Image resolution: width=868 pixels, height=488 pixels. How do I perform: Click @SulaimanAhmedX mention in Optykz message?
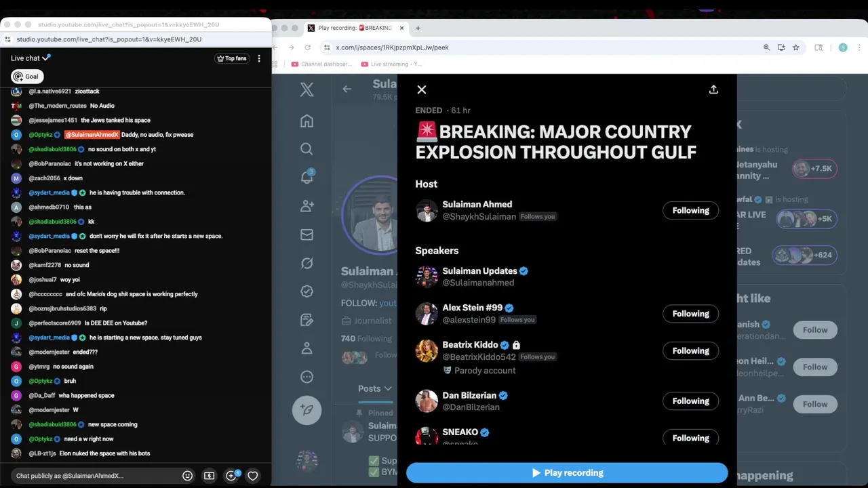coord(92,135)
